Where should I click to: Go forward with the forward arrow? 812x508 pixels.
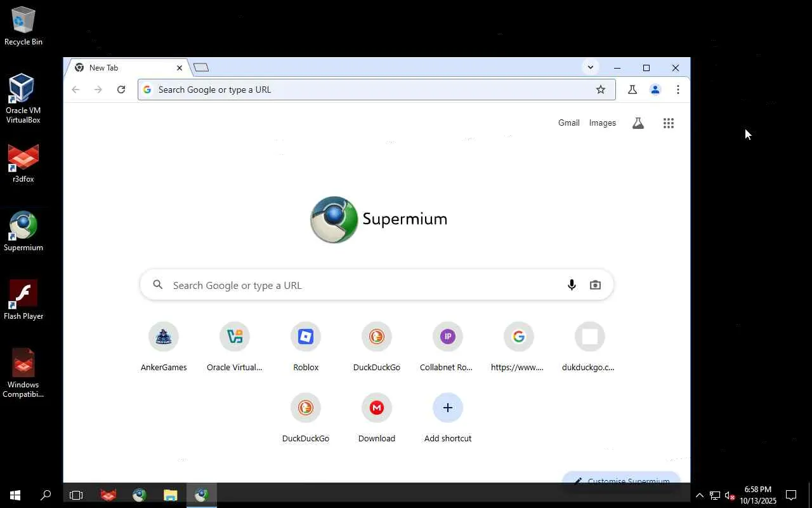(x=98, y=90)
